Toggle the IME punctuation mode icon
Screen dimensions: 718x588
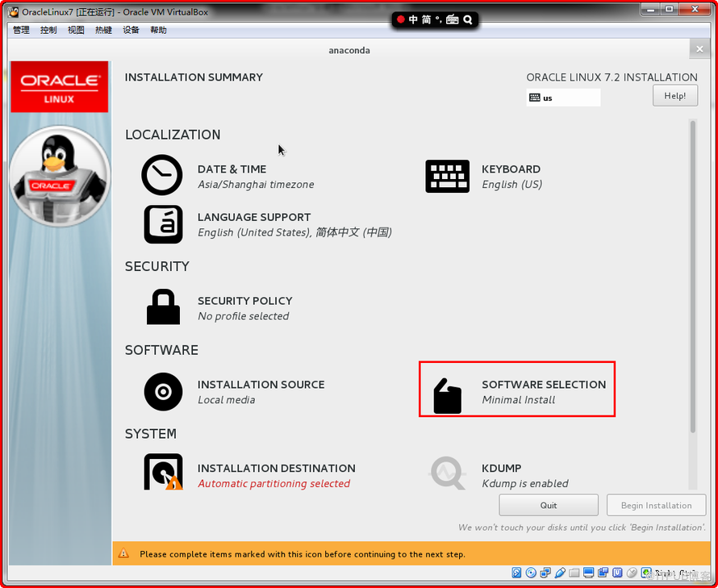pos(438,19)
